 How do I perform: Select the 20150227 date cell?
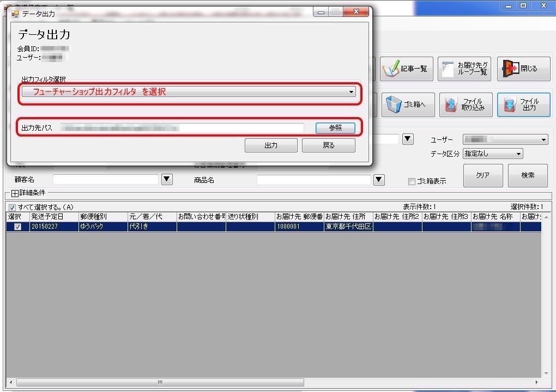pyautogui.click(x=54, y=226)
